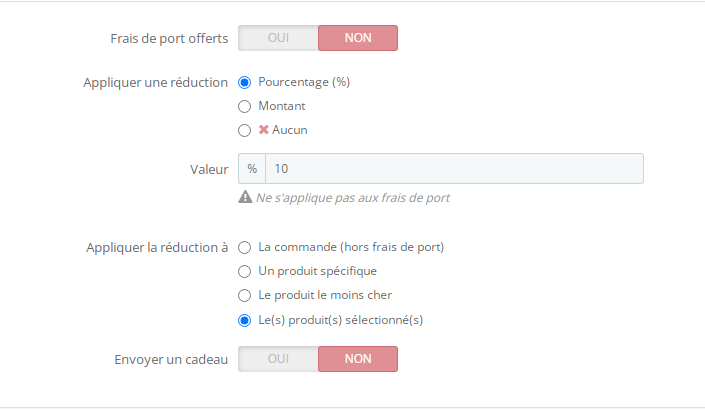Set Frais de port offerts to NON
The width and height of the screenshot is (705, 412).
(358, 38)
